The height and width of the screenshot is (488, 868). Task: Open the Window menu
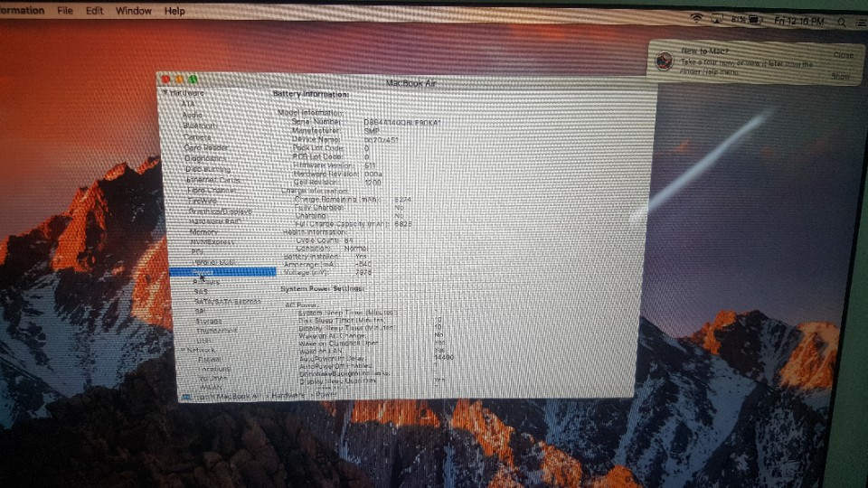[x=134, y=11]
